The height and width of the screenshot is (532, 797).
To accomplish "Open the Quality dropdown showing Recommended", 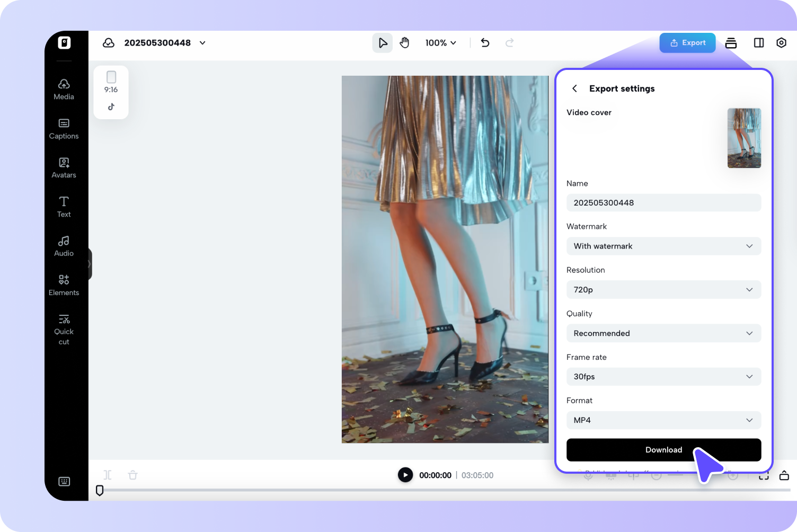I will (664, 333).
